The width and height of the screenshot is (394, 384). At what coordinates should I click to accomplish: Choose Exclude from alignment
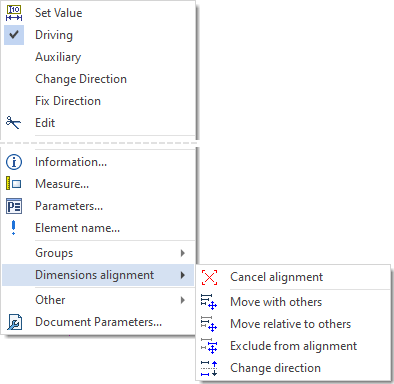point(293,346)
